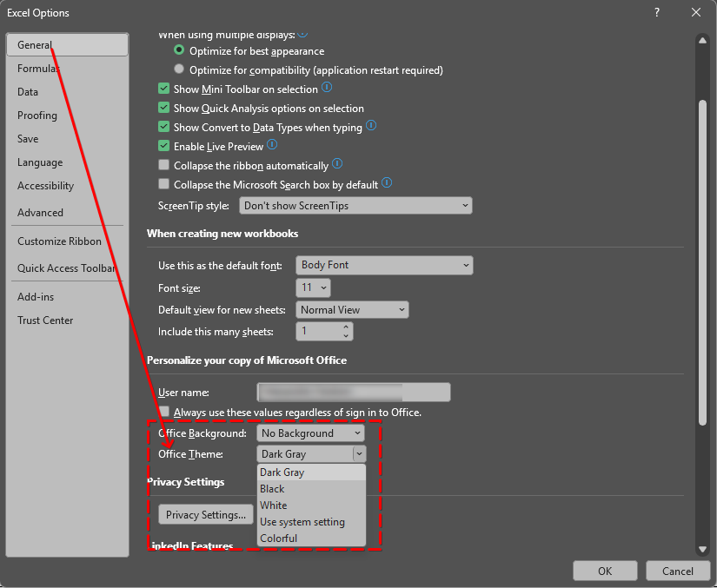The height and width of the screenshot is (588, 717).
Task: Close the Excel Options dialog
Action: point(696,12)
